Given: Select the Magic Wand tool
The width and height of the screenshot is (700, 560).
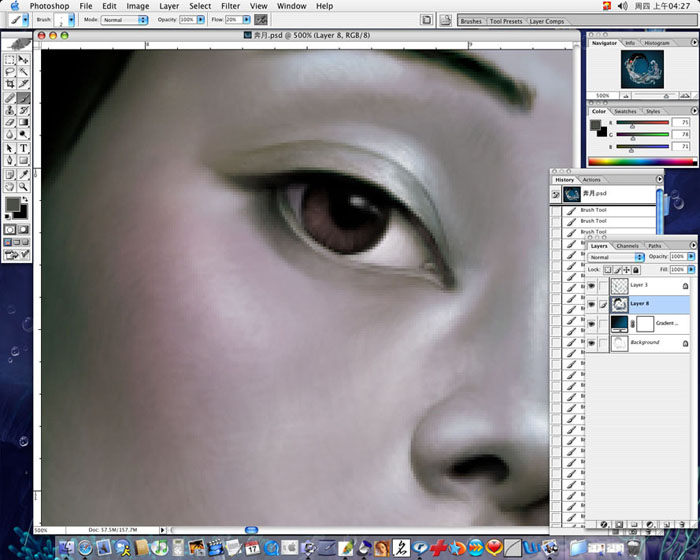Looking at the screenshot, I should (x=23, y=71).
